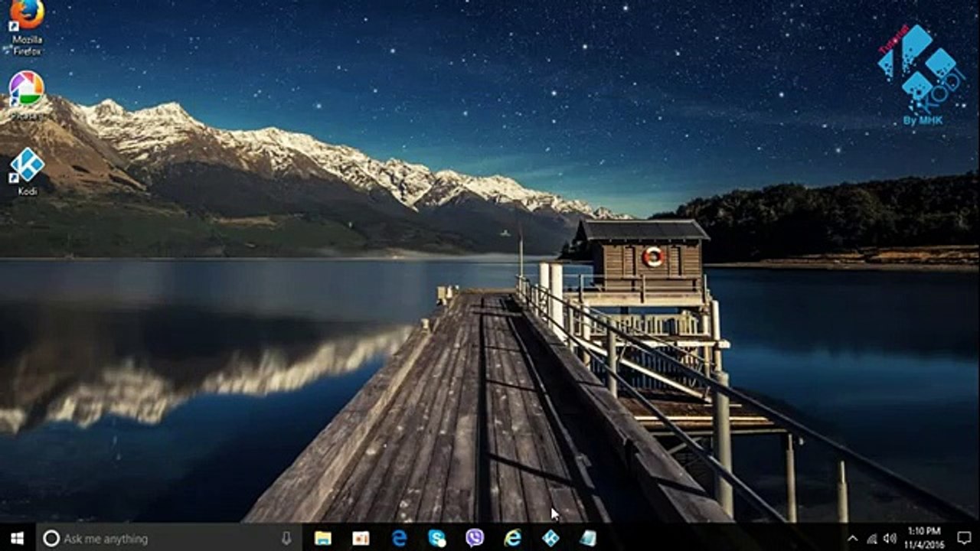This screenshot has height=551, width=980.
Task: Select the Picasa desktop shortcut
Action: 27,95
